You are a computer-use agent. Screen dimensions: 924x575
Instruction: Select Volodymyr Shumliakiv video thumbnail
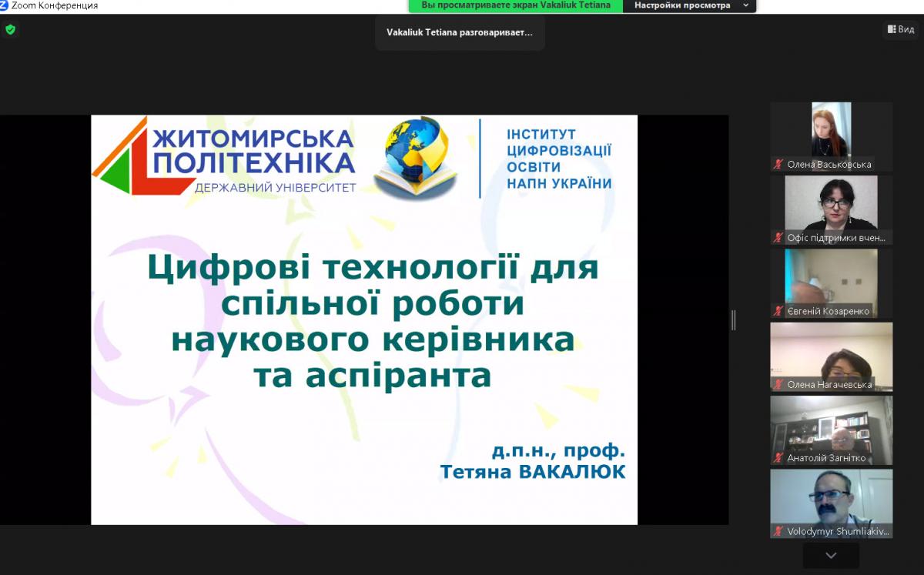(x=832, y=503)
